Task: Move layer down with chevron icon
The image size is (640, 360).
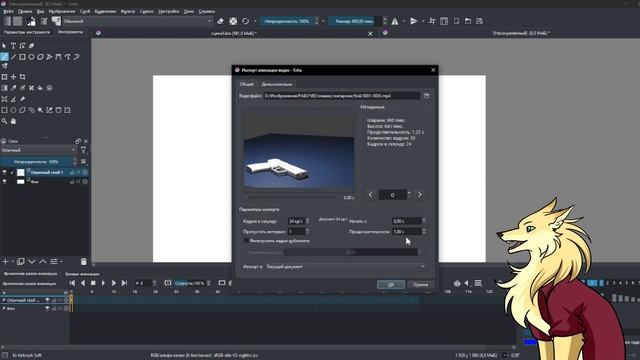Action: (x=32, y=262)
